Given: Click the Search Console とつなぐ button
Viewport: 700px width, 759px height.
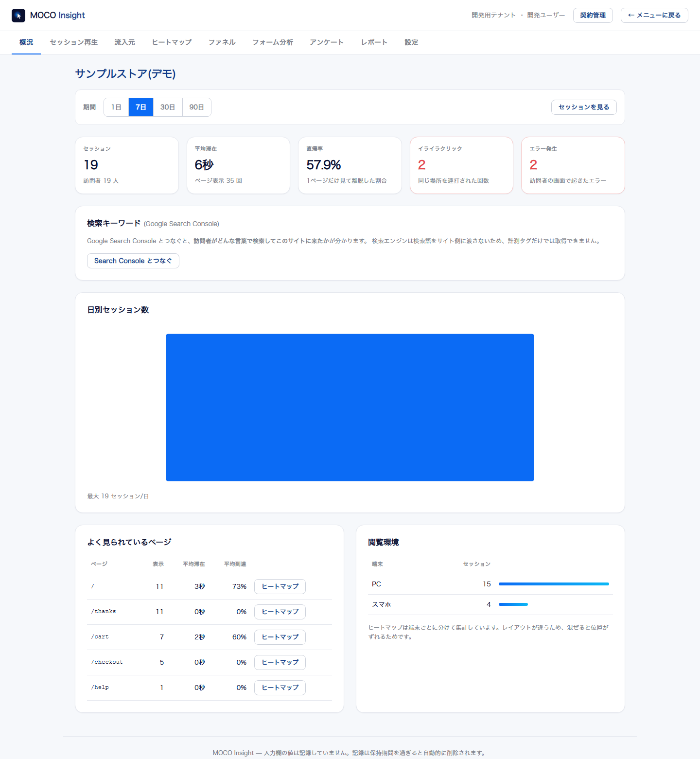Looking at the screenshot, I should tap(133, 261).
